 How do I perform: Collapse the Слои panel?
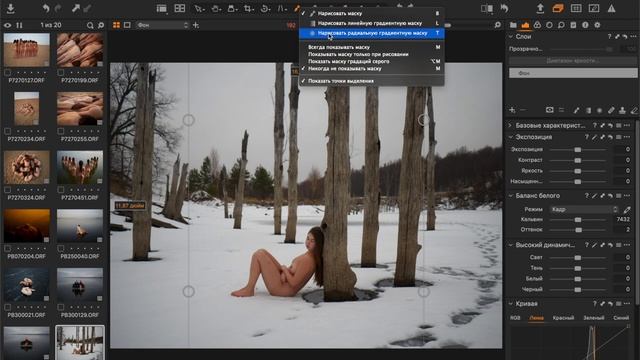[x=511, y=37]
